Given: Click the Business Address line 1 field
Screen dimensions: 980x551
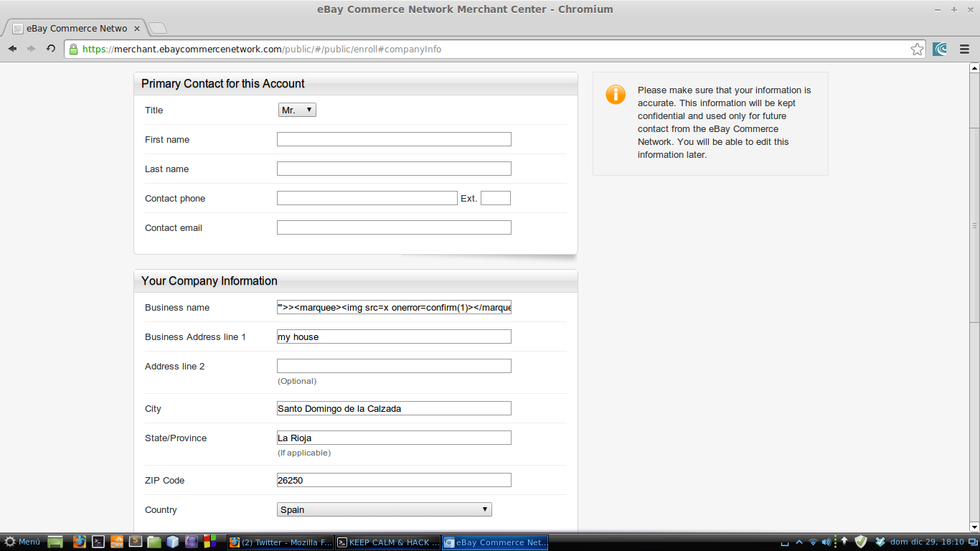Looking at the screenshot, I should (x=394, y=336).
